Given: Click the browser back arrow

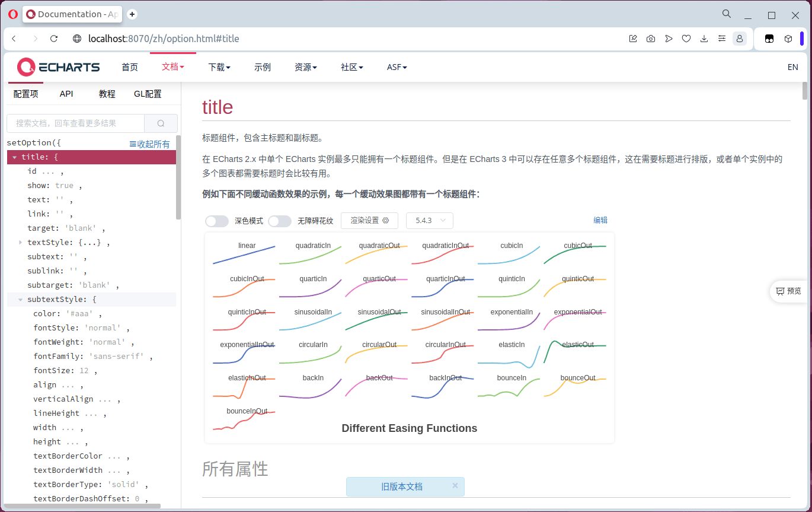Looking at the screenshot, I should 14,39.
